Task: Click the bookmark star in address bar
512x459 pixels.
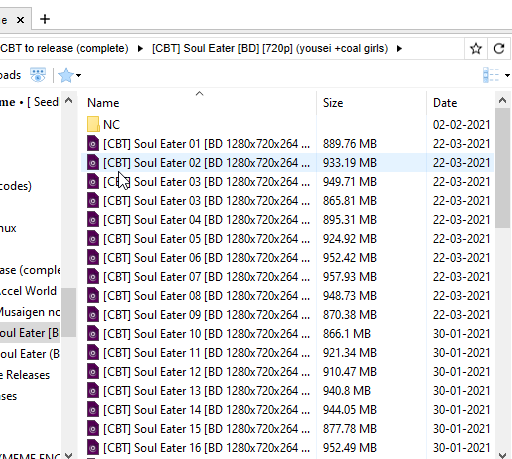Action: click(476, 49)
